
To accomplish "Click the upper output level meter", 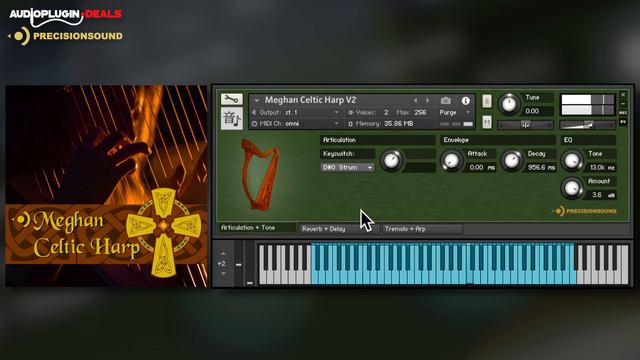I will [587, 100].
